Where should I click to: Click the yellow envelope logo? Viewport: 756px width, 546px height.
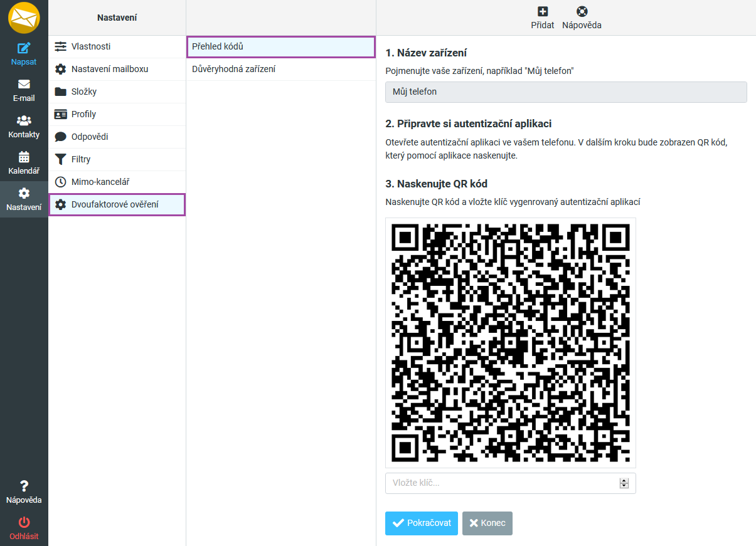tap(24, 18)
